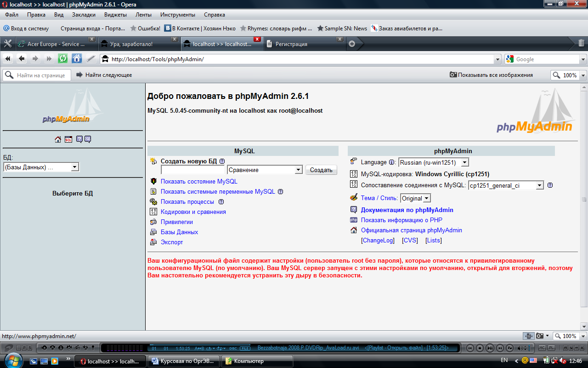
Task: Open Показать состояние MySQL link
Action: 199,182
